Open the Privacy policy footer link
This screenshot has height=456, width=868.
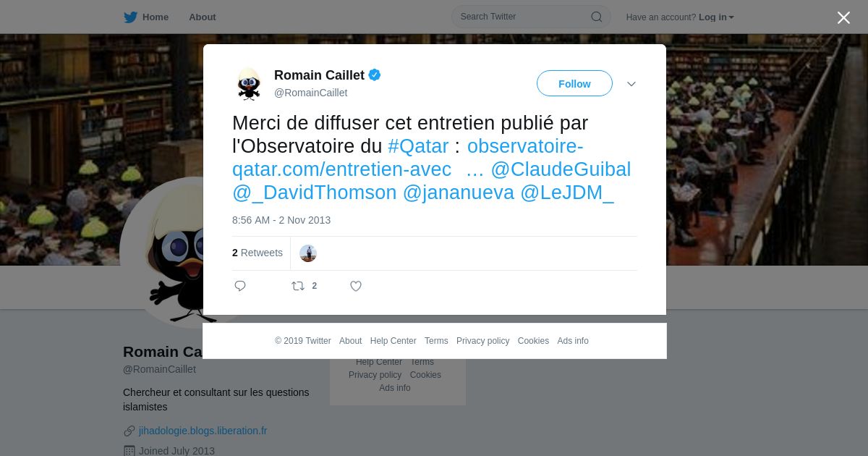(482, 341)
